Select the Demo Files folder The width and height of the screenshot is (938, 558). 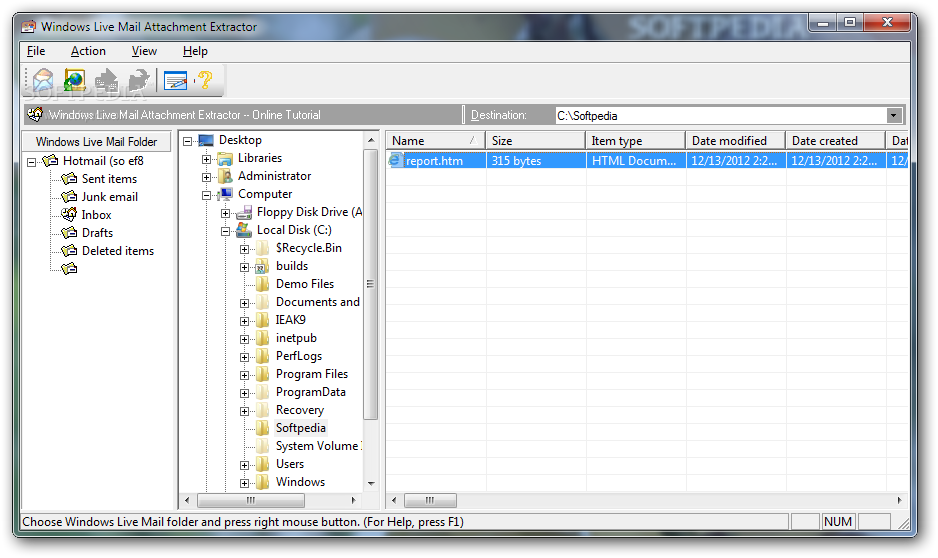coord(304,284)
